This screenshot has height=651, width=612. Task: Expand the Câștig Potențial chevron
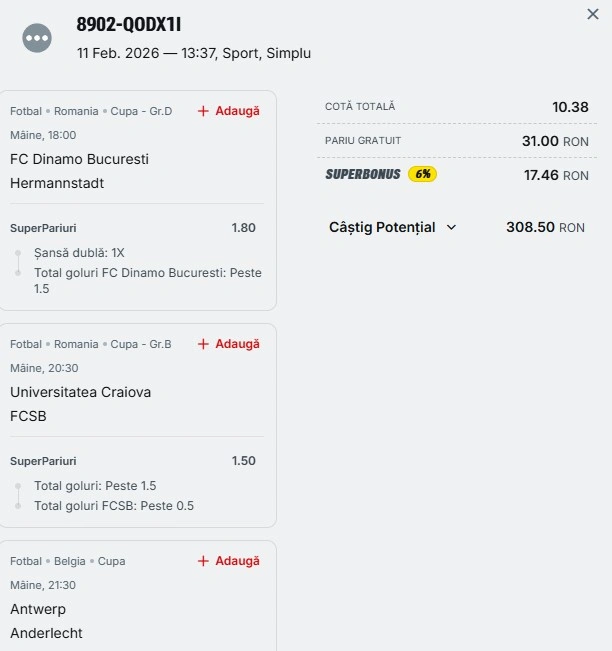click(451, 227)
